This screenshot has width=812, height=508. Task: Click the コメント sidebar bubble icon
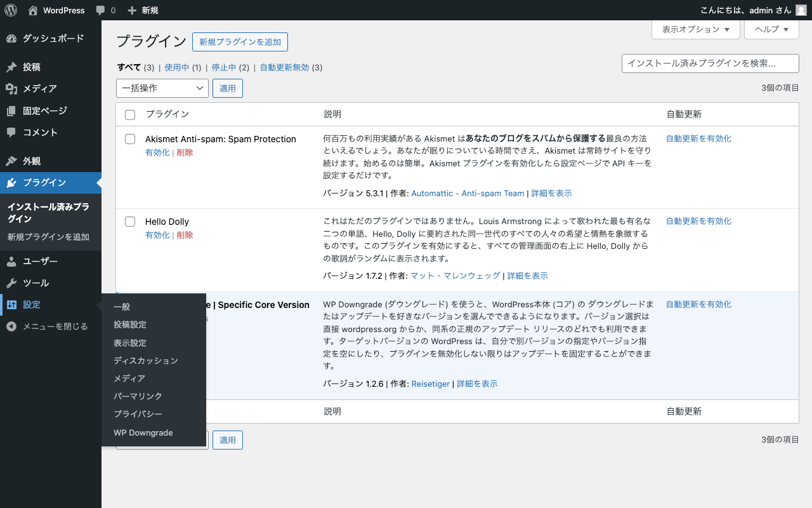[x=11, y=133]
